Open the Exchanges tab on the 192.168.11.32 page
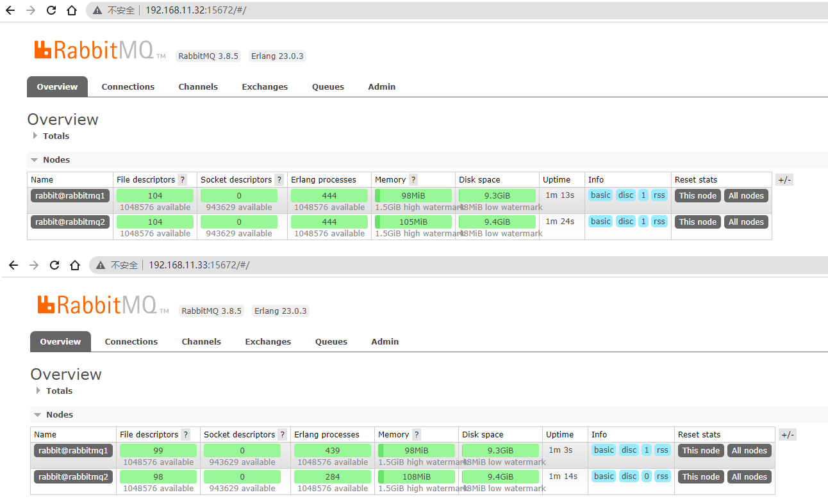Image resolution: width=828 pixels, height=504 pixels. [265, 87]
